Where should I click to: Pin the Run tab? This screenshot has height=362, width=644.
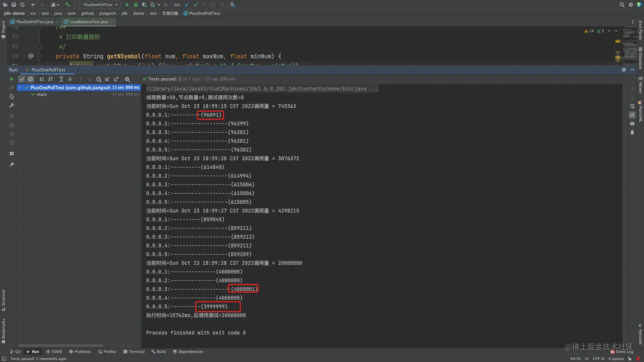(x=11, y=165)
